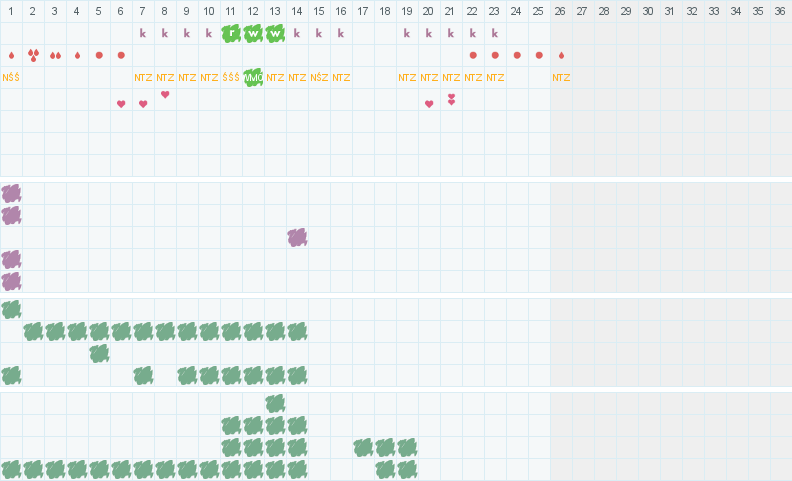Click the red spotting dot on day 5
This screenshot has width=792, height=481.
99,55
